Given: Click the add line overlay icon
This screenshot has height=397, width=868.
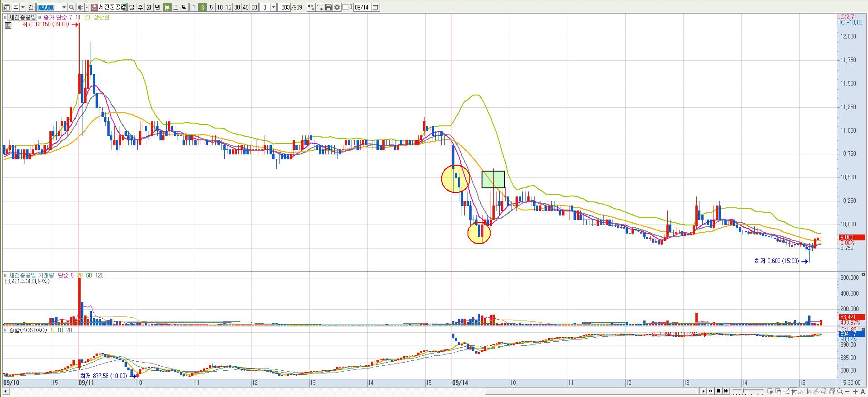Looking at the screenshot, I should [x=319, y=7].
